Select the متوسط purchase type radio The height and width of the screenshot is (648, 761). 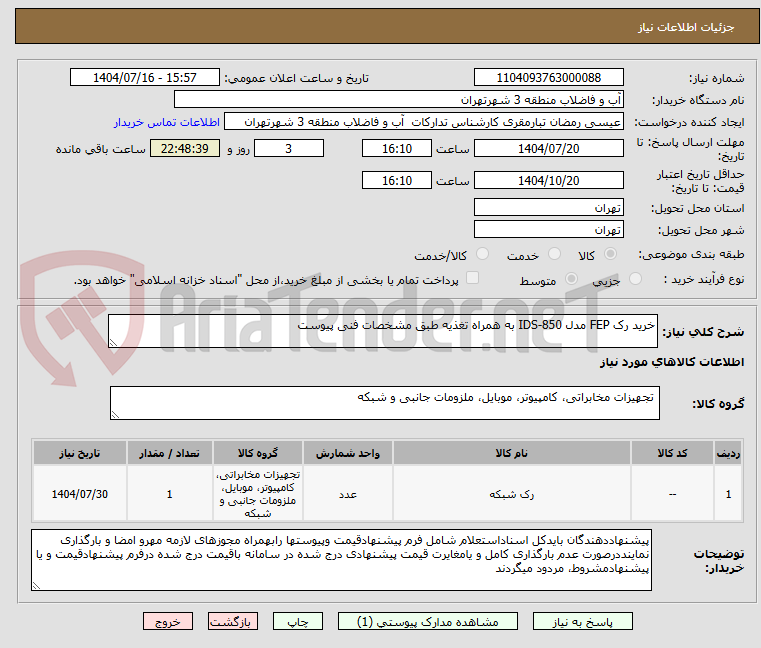[x=571, y=279]
